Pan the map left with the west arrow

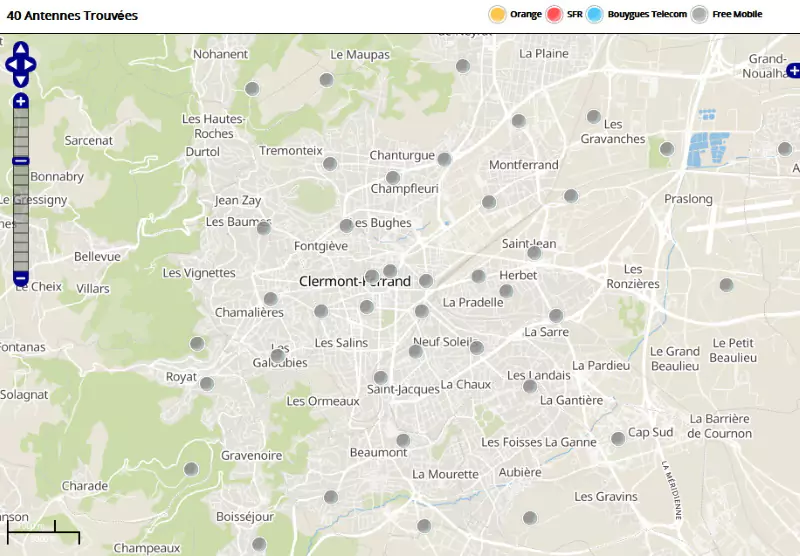[11, 65]
